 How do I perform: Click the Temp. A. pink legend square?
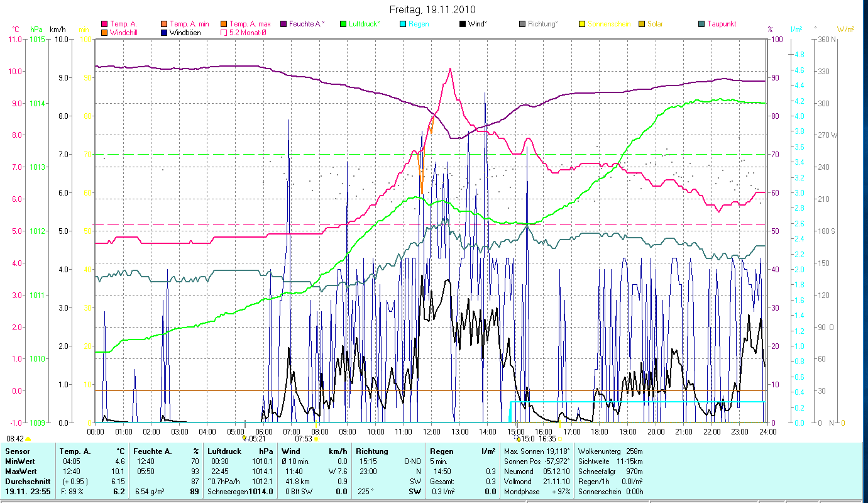(x=104, y=24)
